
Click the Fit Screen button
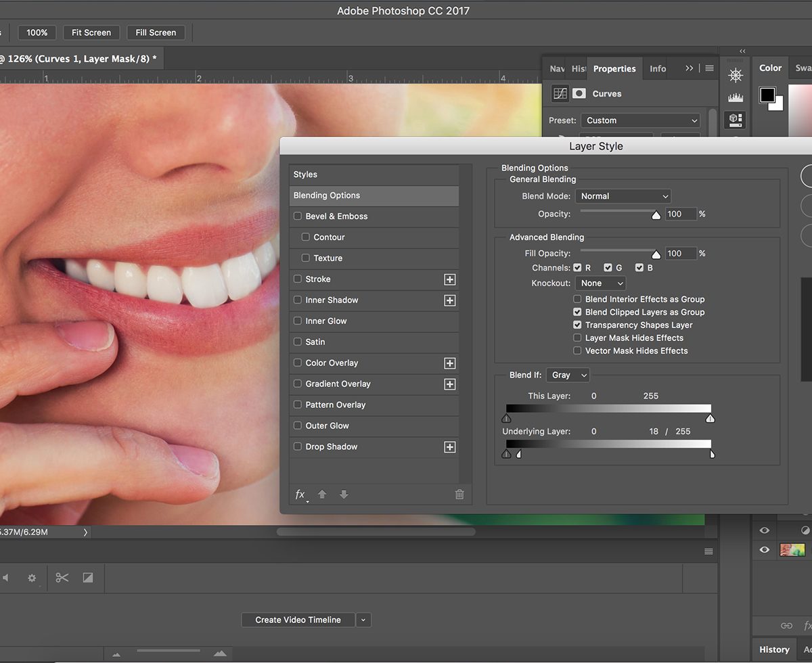91,32
